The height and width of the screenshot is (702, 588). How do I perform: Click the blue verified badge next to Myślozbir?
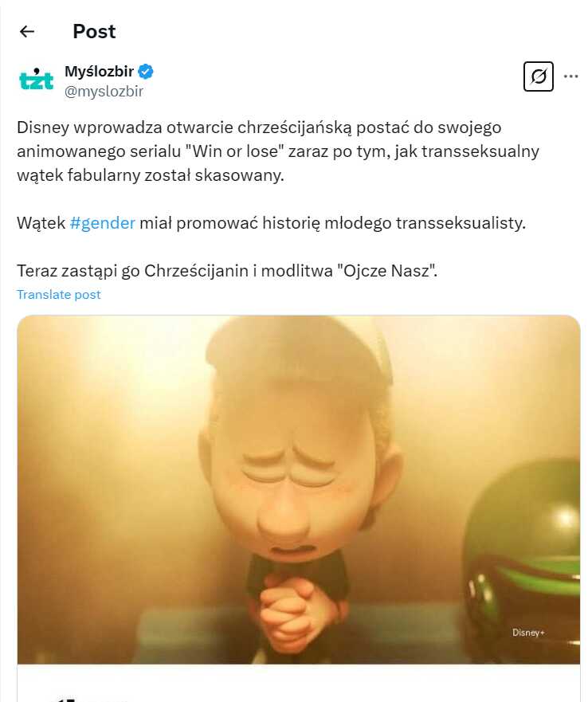[146, 71]
